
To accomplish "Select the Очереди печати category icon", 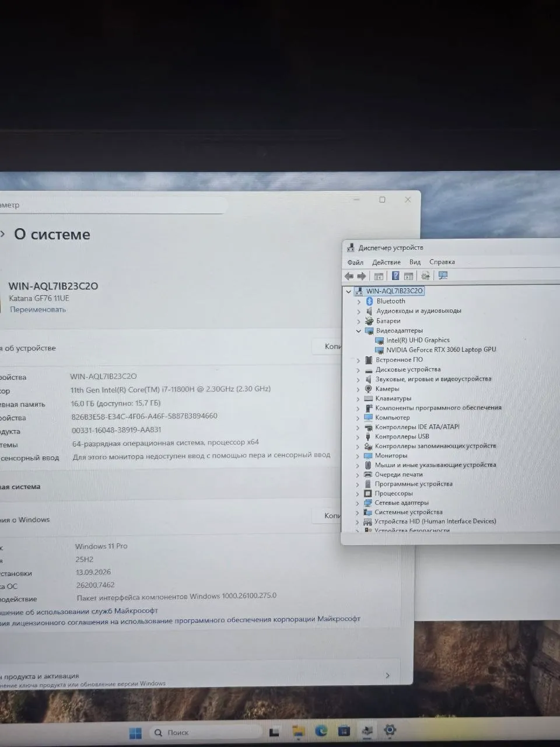I will [x=367, y=474].
